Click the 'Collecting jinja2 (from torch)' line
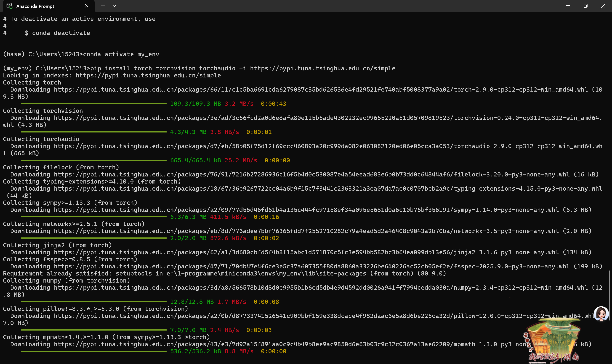This screenshot has height=364, width=612. [57, 245]
